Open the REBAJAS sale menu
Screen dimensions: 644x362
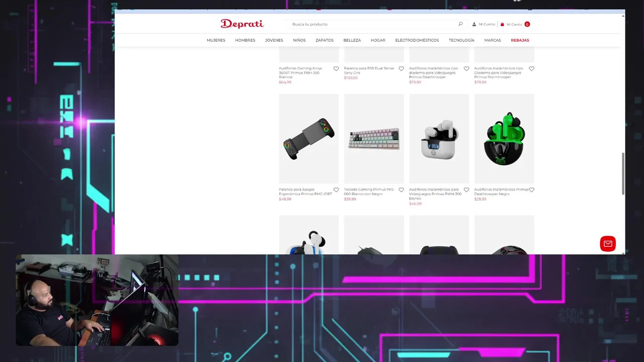[x=520, y=40]
